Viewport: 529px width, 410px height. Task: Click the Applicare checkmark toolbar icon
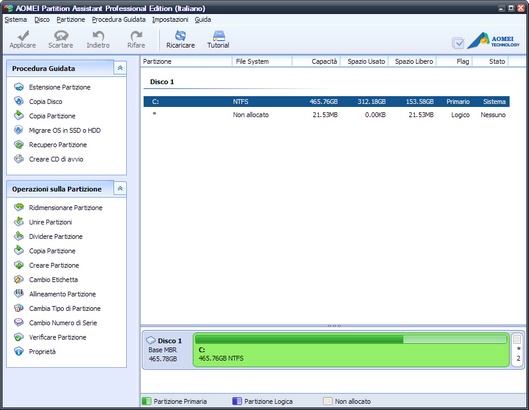[23, 35]
